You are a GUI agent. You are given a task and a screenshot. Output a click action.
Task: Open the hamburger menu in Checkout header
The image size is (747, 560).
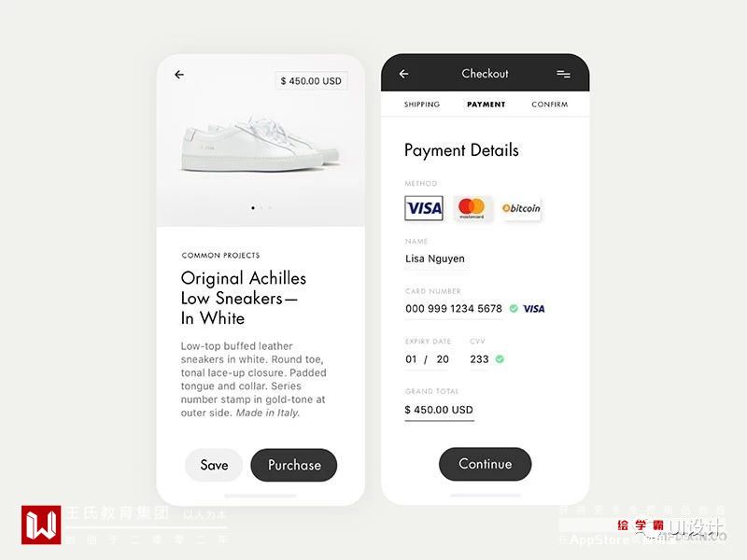564,74
